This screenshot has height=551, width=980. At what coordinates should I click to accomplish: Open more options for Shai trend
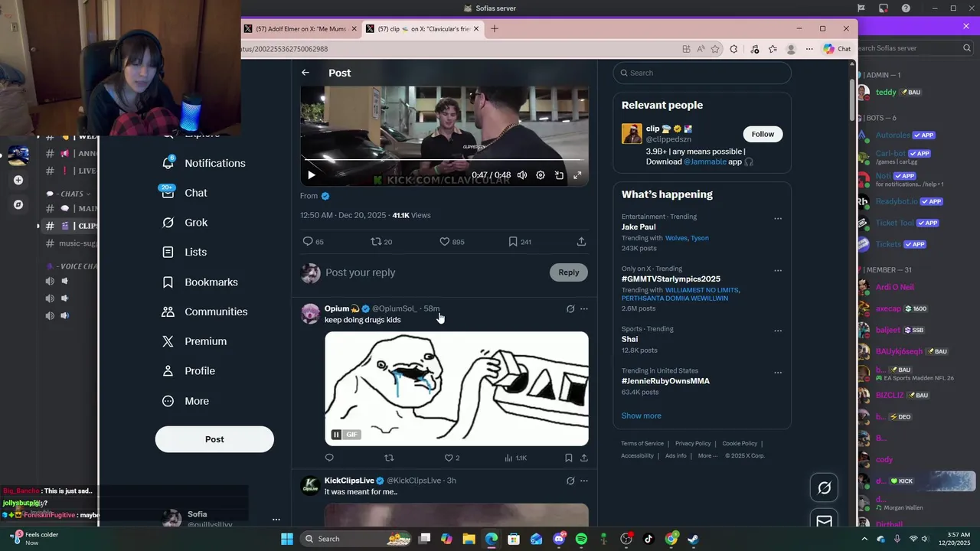(x=778, y=331)
